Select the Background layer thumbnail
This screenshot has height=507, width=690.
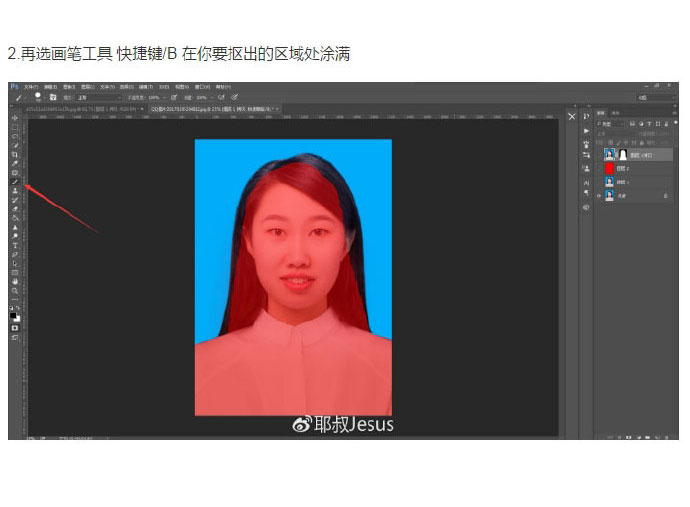[x=609, y=195]
